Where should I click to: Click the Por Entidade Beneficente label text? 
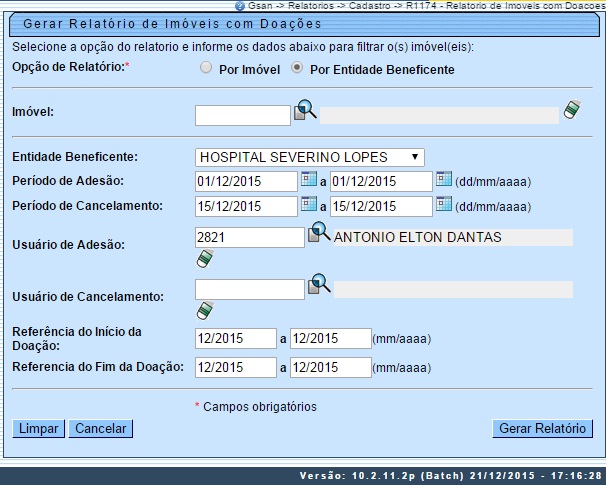pyautogui.click(x=382, y=70)
